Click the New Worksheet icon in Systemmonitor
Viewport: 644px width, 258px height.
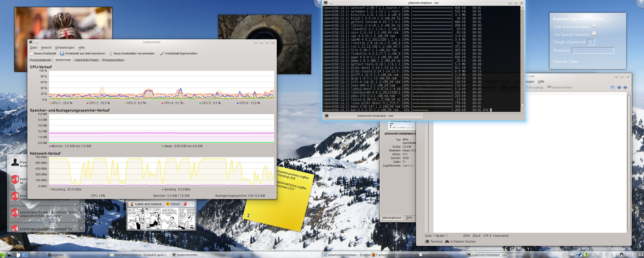click(x=31, y=53)
